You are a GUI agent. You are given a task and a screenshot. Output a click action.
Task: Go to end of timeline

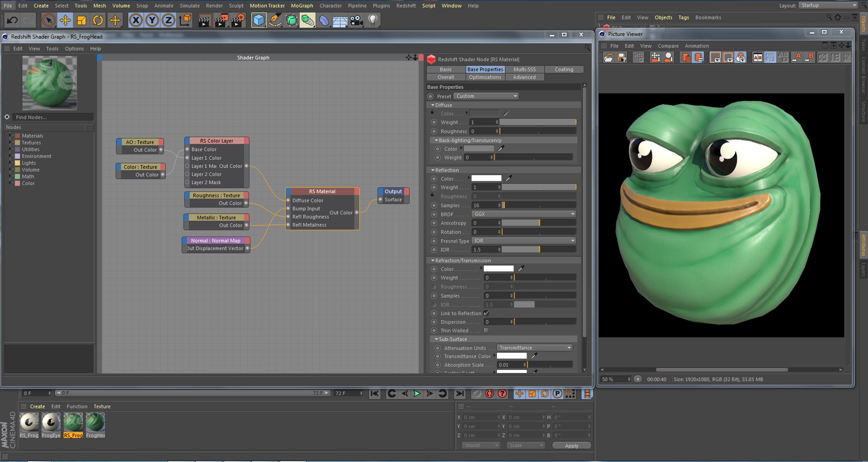point(460,394)
